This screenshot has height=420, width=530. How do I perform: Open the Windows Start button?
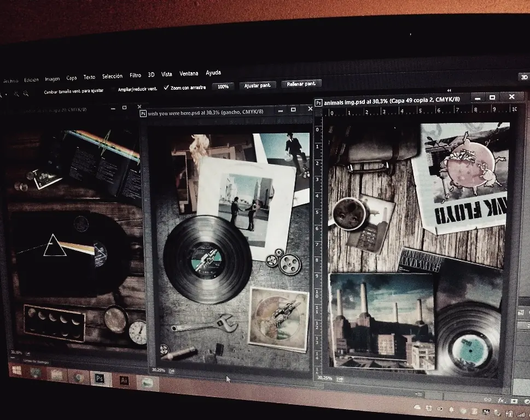(17, 370)
